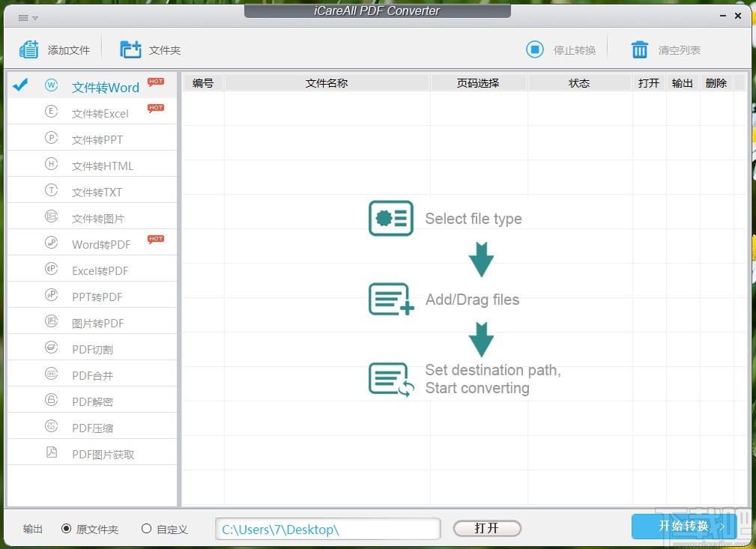The width and height of the screenshot is (756, 549).
Task: Click the 状态 column header
Action: click(579, 83)
